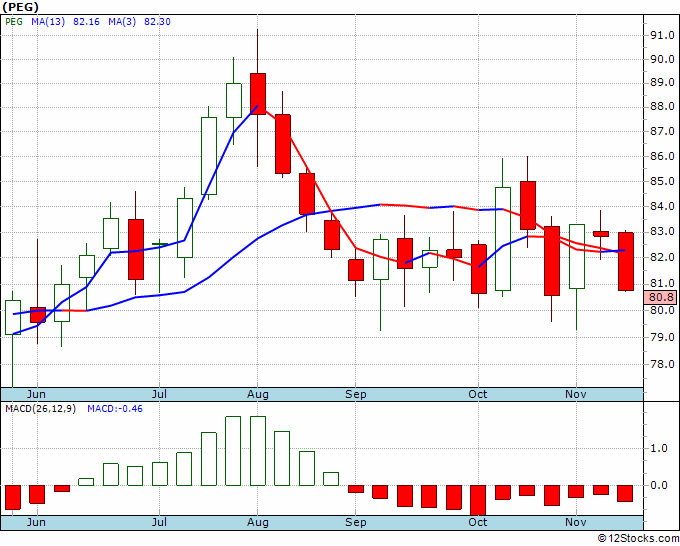Click the MA(13) legend label
Image resolution: width=680 pixels, height=546 pixels.
pyautogui.click(x=48, y=21)
